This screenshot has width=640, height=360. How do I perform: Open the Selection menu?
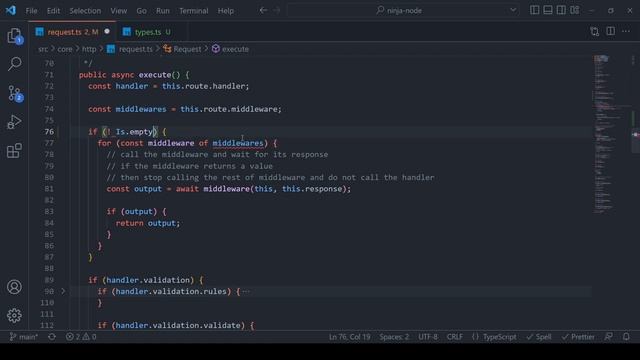pyautogui.click(x=85, y=11)
